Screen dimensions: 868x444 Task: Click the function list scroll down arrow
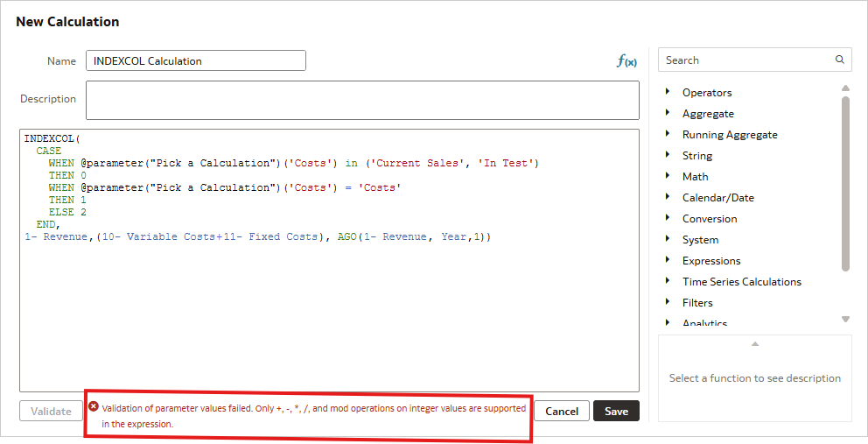pos(845,320)
